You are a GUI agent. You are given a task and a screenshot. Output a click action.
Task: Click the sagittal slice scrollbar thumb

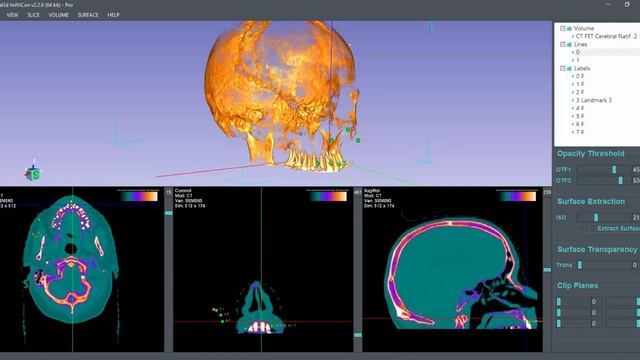[547, 270]
